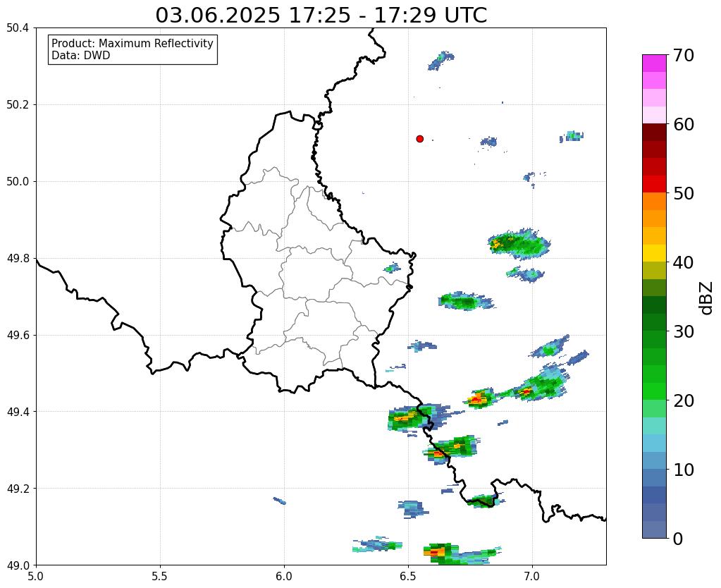Click the 50.2 latitude axis label
The width and height of the screenshot is (721, 588).
pyautogui.click(x=18, y=105)
